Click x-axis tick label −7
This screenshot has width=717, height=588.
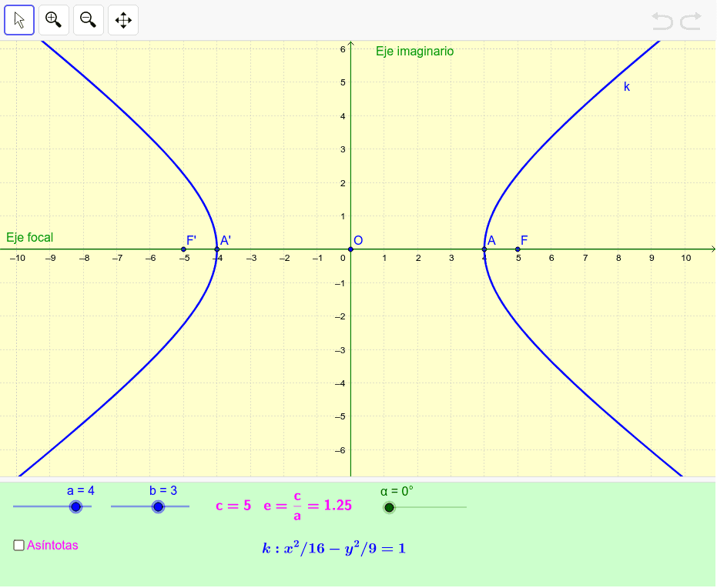pyautogui.click(x=118, y=258)
